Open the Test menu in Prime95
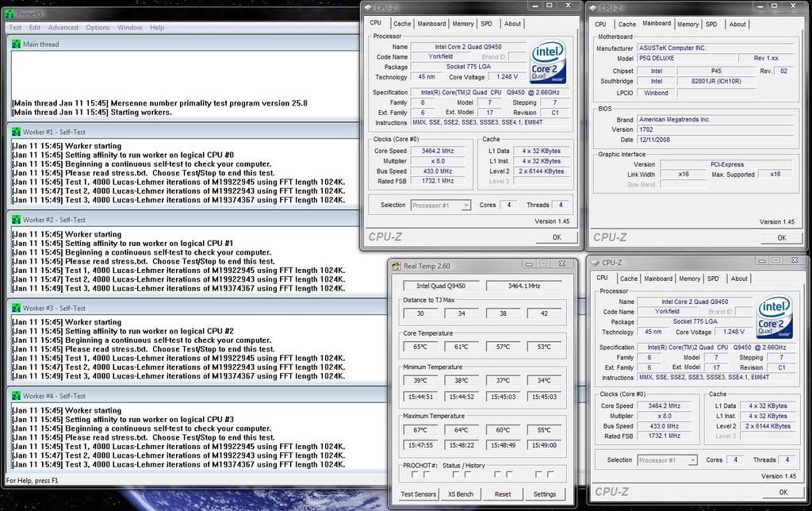The width and height of the screenshot is (812, 511). [16, 28]
